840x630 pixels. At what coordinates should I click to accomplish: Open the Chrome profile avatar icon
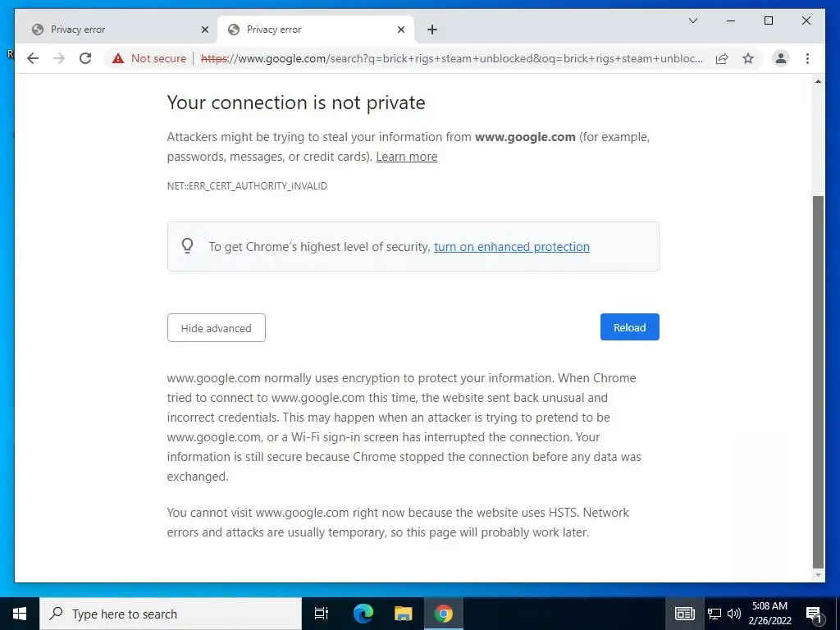click(781, 58)
